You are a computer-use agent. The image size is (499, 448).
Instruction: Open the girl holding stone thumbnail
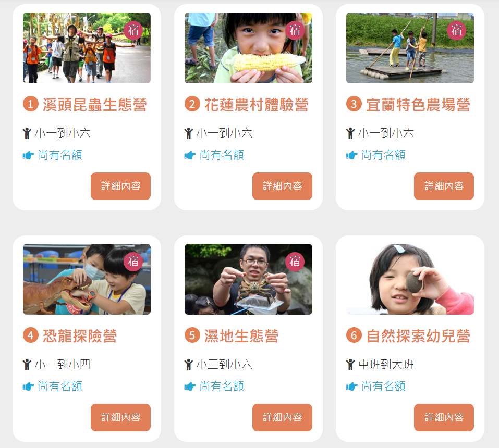click(x=410, y=279)
